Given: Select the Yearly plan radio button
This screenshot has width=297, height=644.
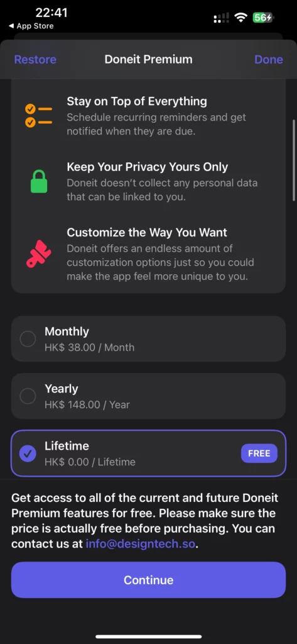Looking at the screenshot, I should point(28,396).
